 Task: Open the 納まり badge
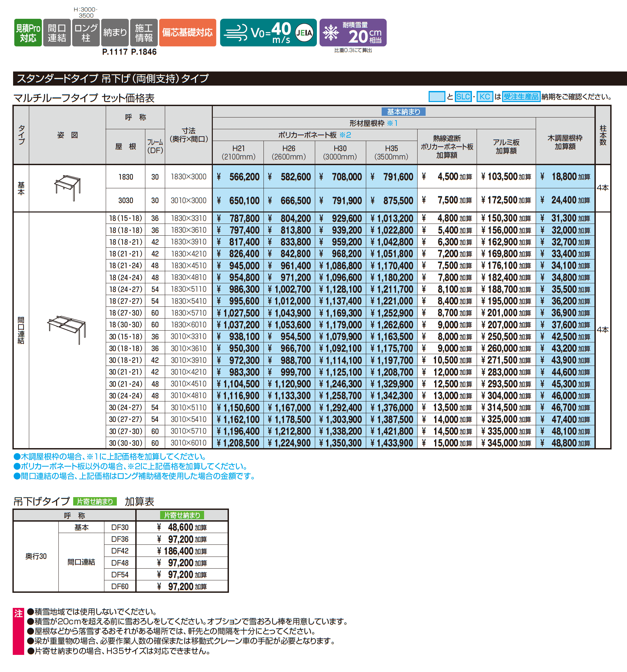click(x=115, y=33)
